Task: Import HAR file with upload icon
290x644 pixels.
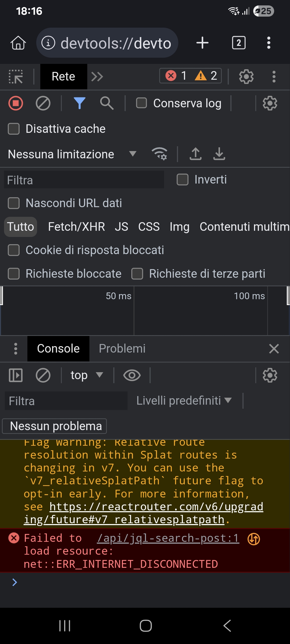Action: pos(195,154)
